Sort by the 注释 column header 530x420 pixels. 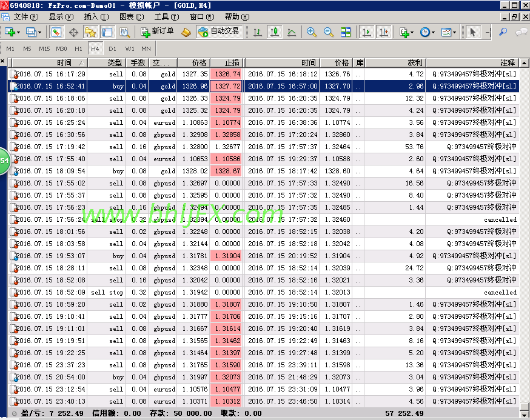coord(472,63)
